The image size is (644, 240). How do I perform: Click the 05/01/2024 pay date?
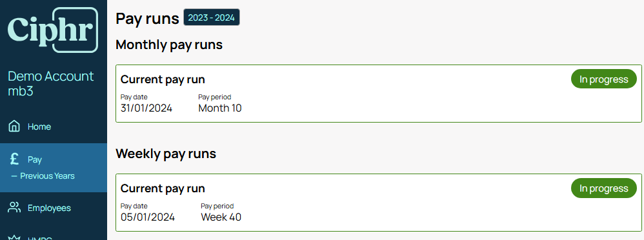(147, 217)
